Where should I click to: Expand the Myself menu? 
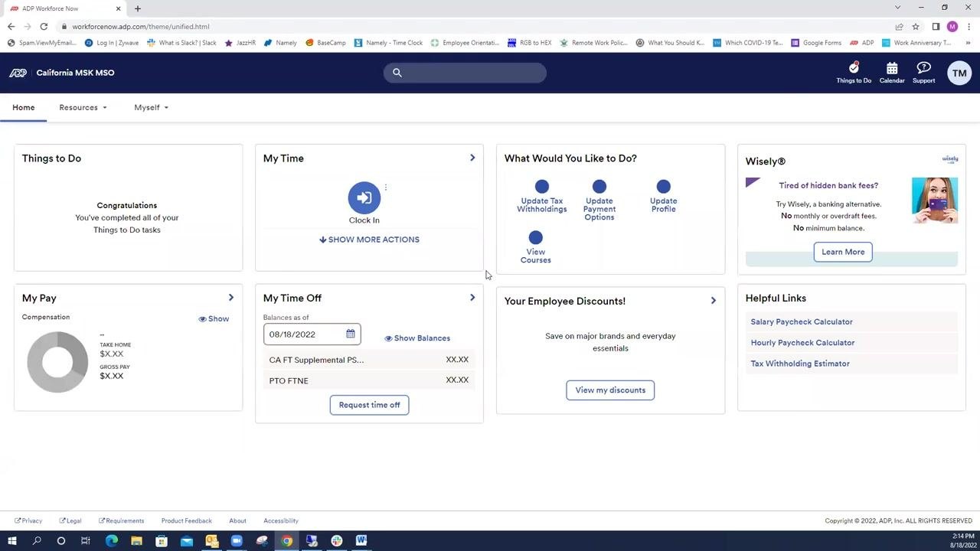pos(152,108)
